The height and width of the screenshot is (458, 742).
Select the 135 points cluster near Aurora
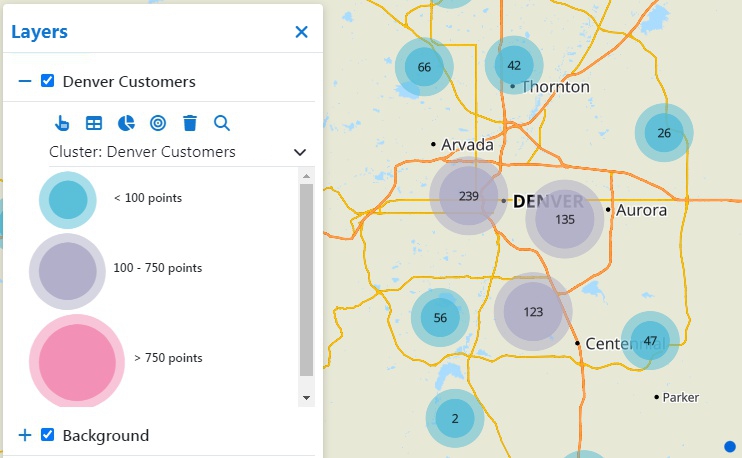(565, 219)
